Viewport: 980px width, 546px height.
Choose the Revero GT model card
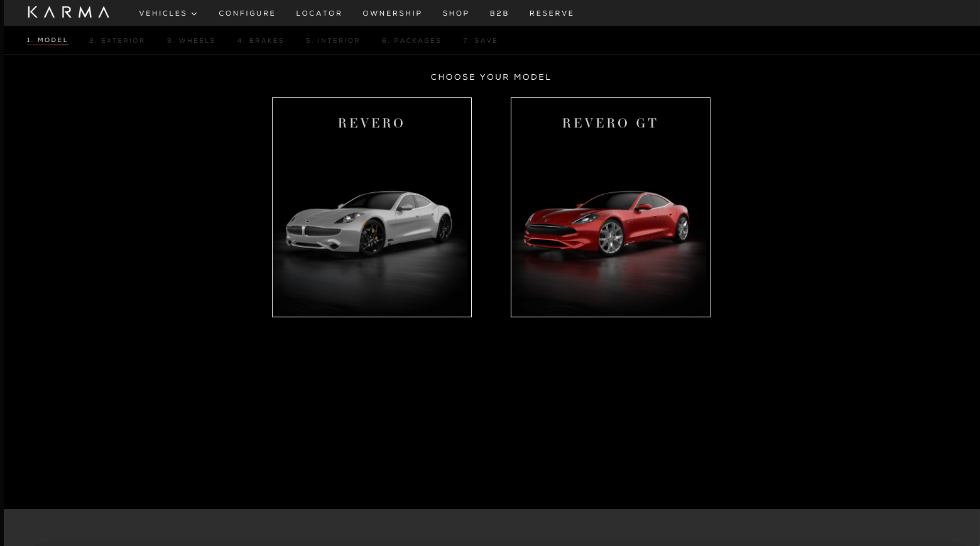click(x=611, y=207)
